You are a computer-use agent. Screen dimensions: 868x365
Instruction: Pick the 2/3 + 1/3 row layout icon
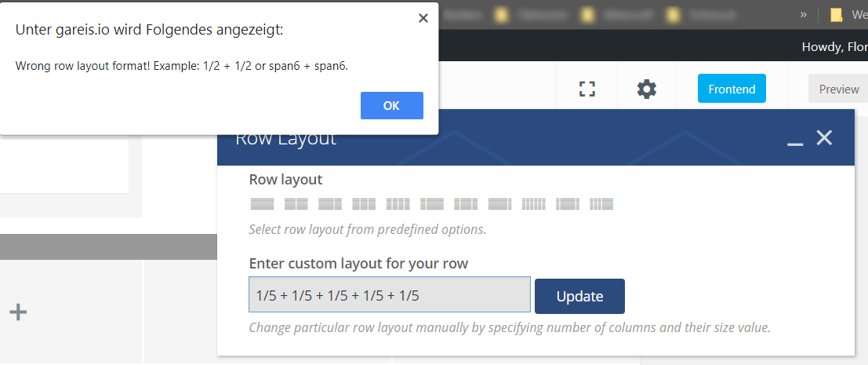(x=330, y=204)
